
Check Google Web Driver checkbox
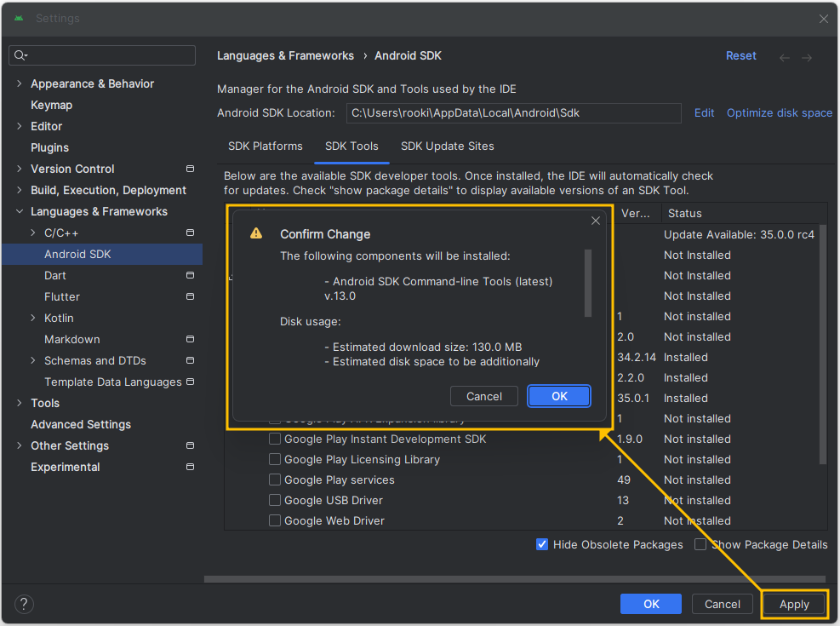274,520
